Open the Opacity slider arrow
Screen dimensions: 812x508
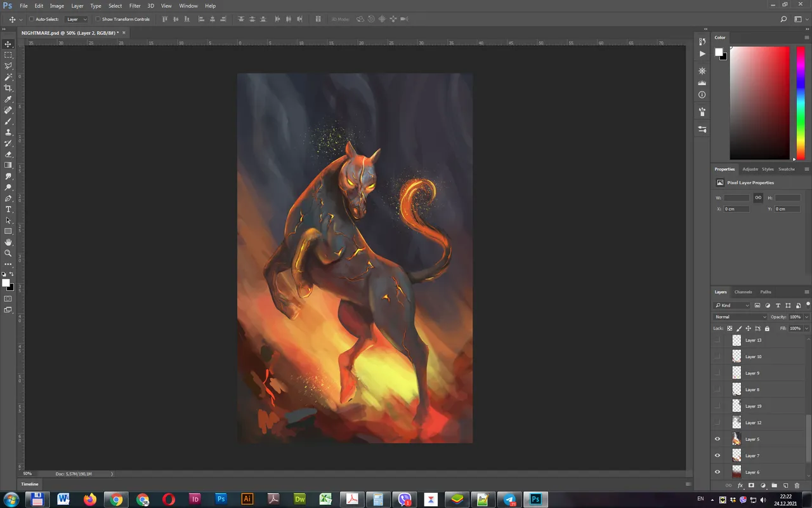click(x=806, y=317)
